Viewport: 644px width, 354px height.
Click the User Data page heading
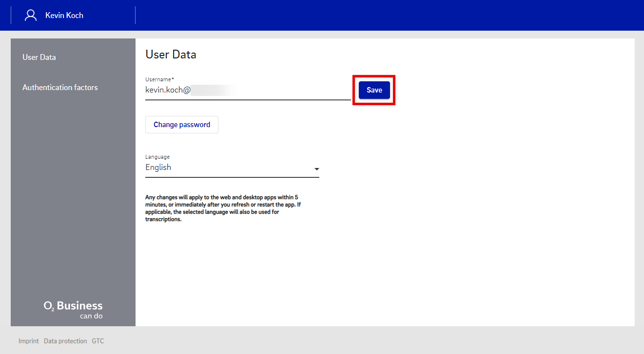[x=171, y=55]
